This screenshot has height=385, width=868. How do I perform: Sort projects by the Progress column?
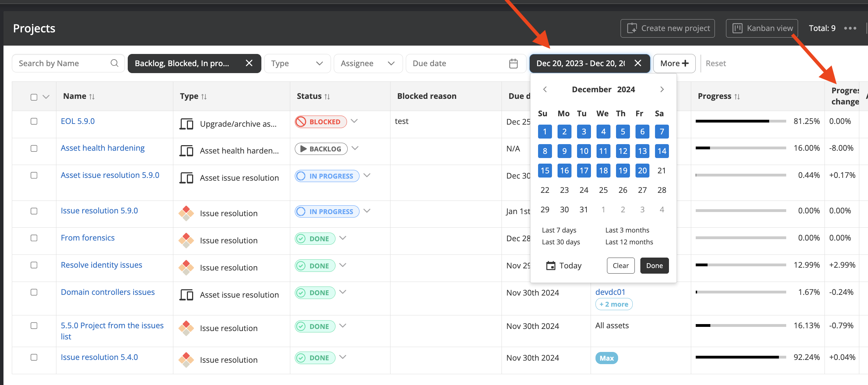click(x=737, y=96)
